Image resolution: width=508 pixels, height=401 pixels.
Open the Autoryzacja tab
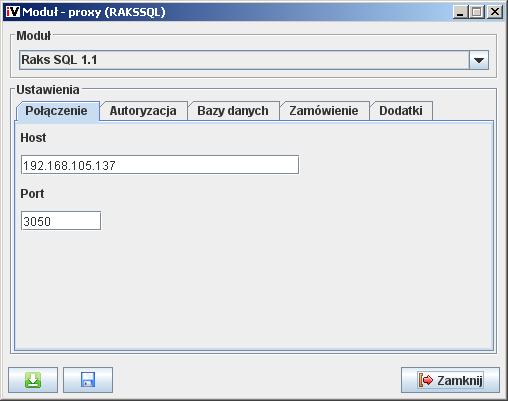click(143, 111)
